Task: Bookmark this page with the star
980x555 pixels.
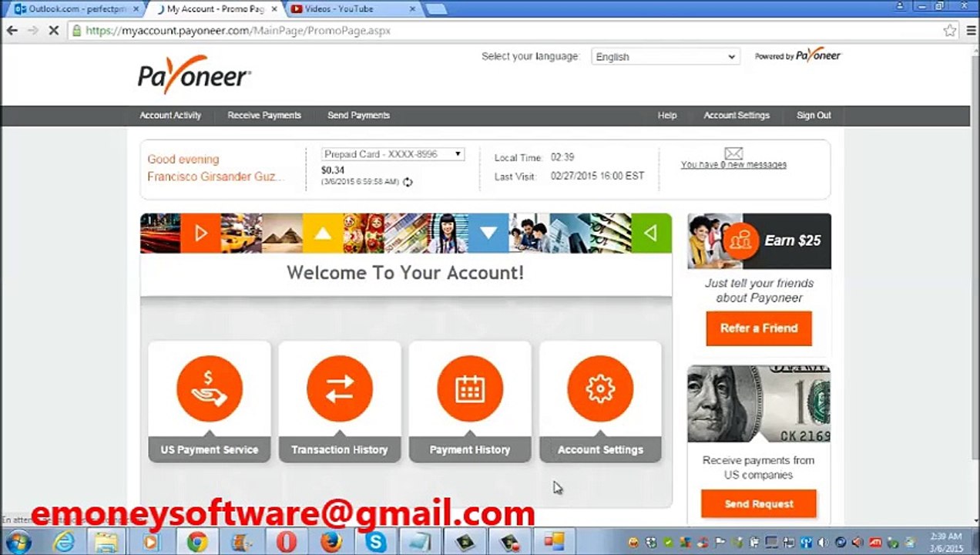Action: [950, 31]
